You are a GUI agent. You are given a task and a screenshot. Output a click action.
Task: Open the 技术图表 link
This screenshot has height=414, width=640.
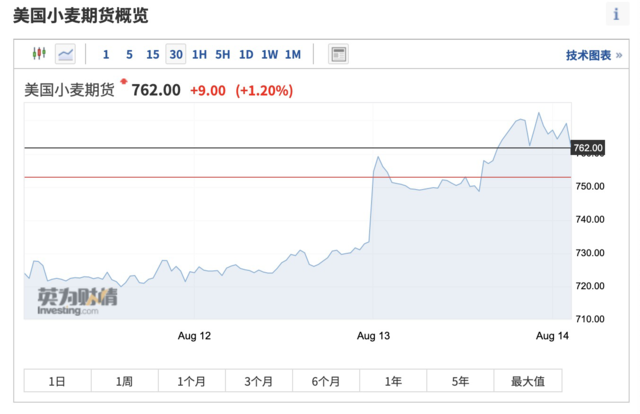tap(594, 55)
